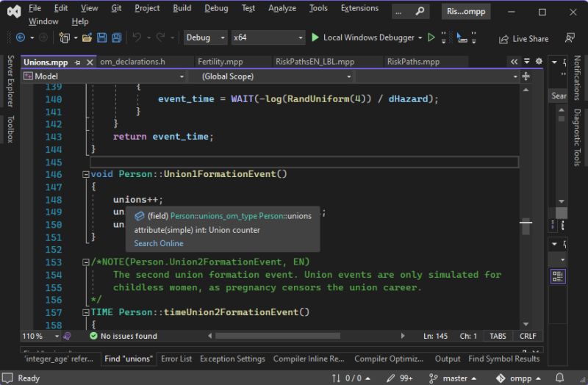Open the Analyze menu
The width and height of the screenshot is (588, 385).
pyautogui.click(x=282, y=8)
